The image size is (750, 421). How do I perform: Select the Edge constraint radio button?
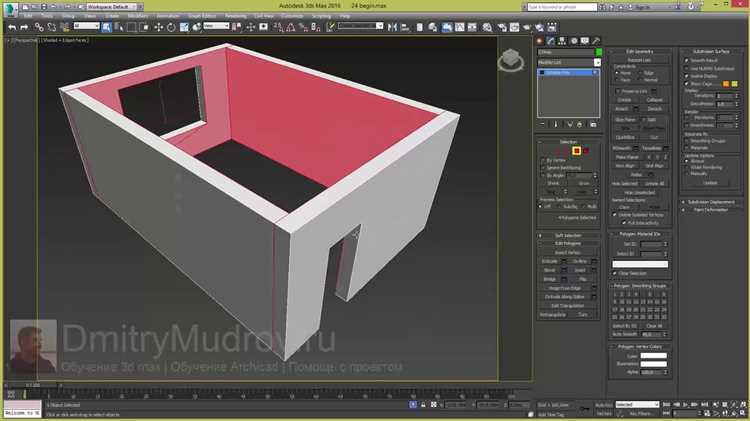pos(640,73)
